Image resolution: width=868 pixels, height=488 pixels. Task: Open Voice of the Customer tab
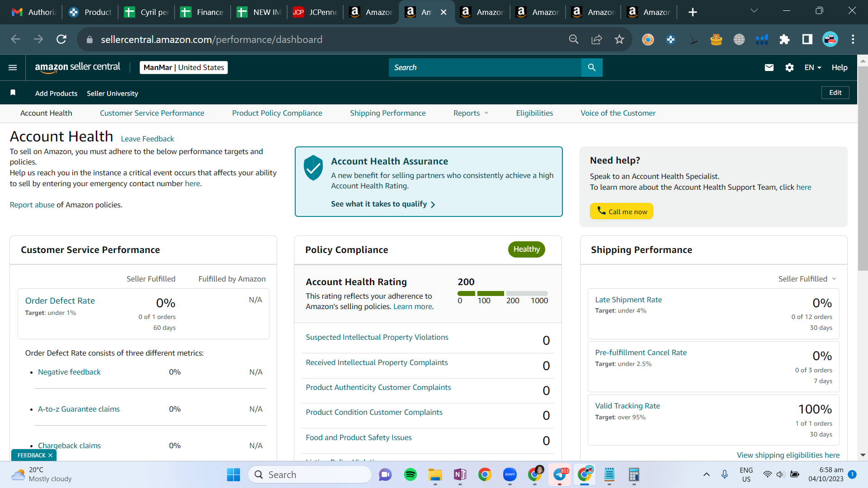pyautogui.click(x=618, y=113)
